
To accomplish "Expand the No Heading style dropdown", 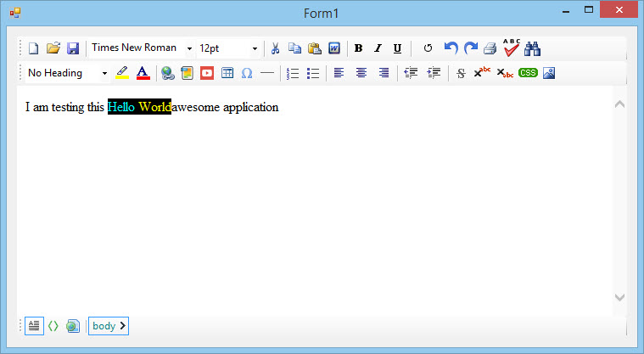I will [x=104, y=73].
